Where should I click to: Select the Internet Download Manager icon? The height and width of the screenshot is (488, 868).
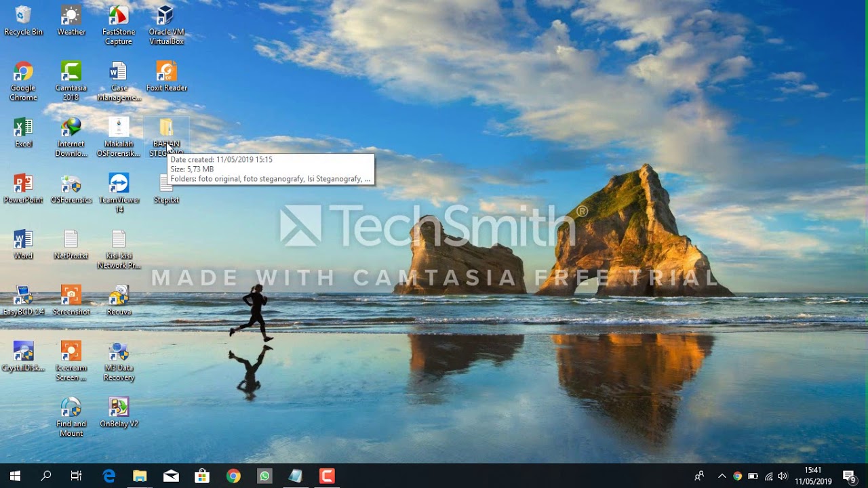(x=71, y=138)
